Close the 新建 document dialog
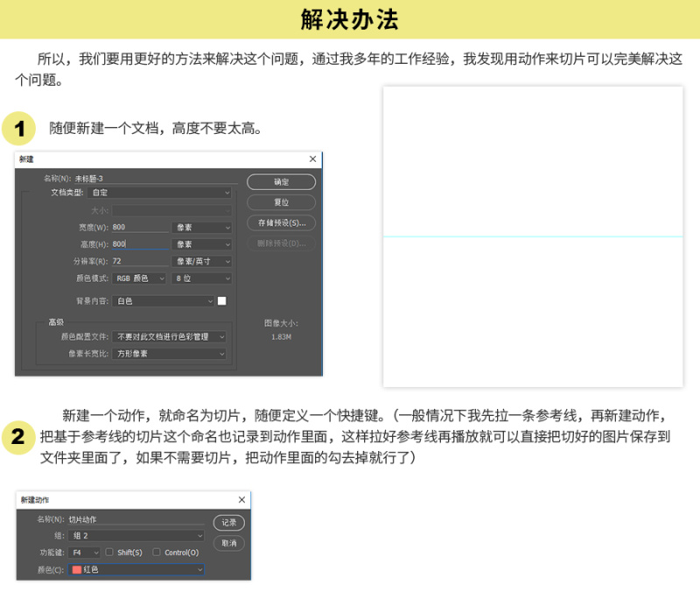The image size is (700, 592). click(312, 159)
